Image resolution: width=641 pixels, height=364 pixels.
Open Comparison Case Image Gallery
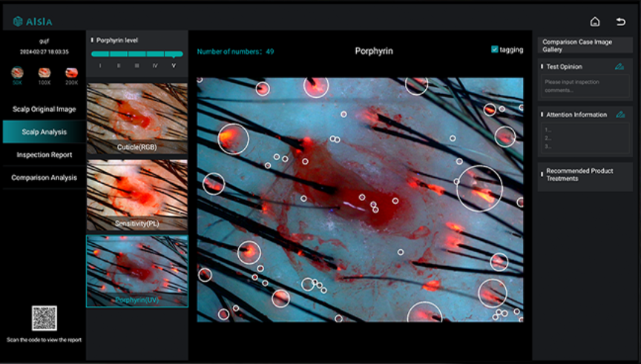(585, 45)
